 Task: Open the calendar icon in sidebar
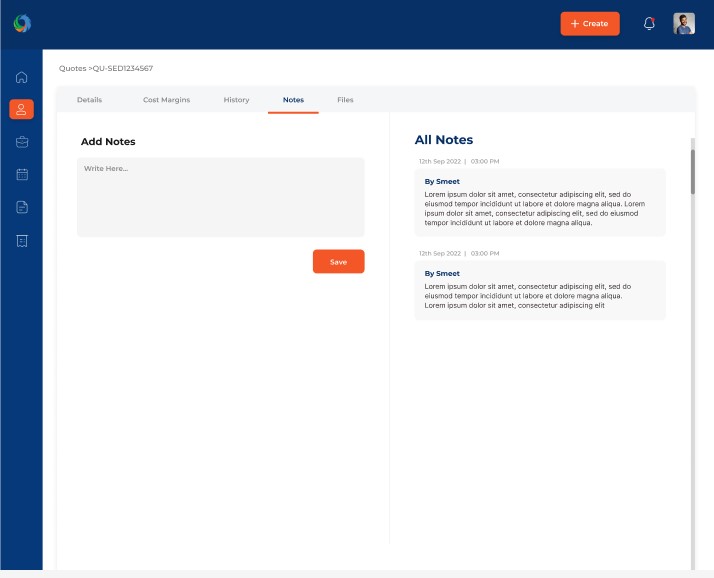22,174
